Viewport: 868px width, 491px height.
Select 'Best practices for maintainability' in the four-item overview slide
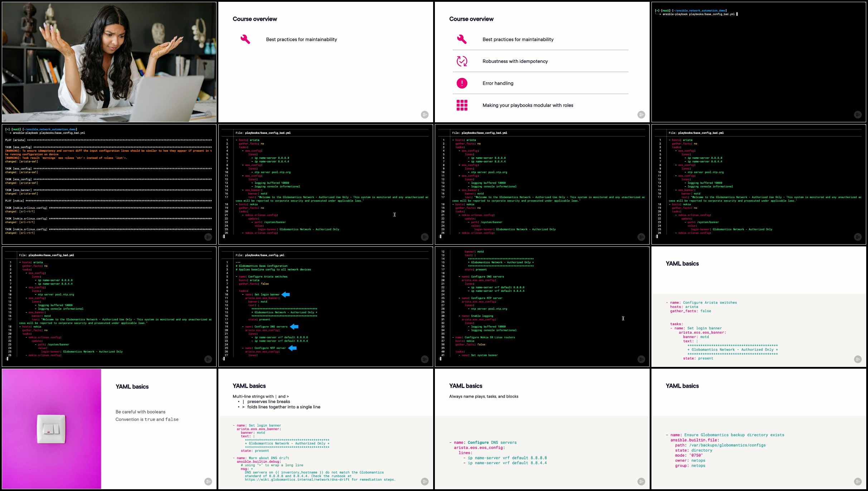pos(518,39)
